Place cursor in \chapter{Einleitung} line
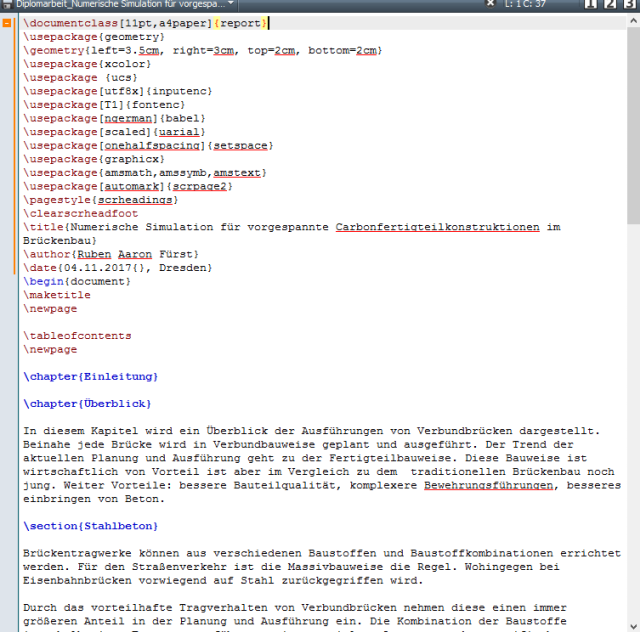The width and height of the screenshot is (640, 632). click(x=91, y=377)
